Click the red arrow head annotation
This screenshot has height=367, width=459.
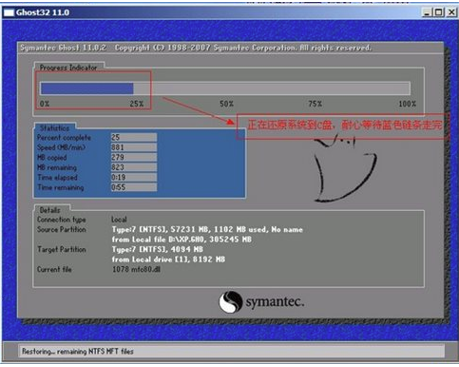pos(230,121)
